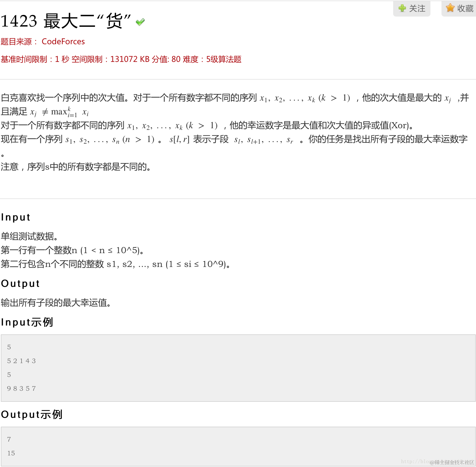Click the line stating 1 ≤ si ≤ 10^9
The height and width of the screenshot is (467, 476).
pos(116,264)
